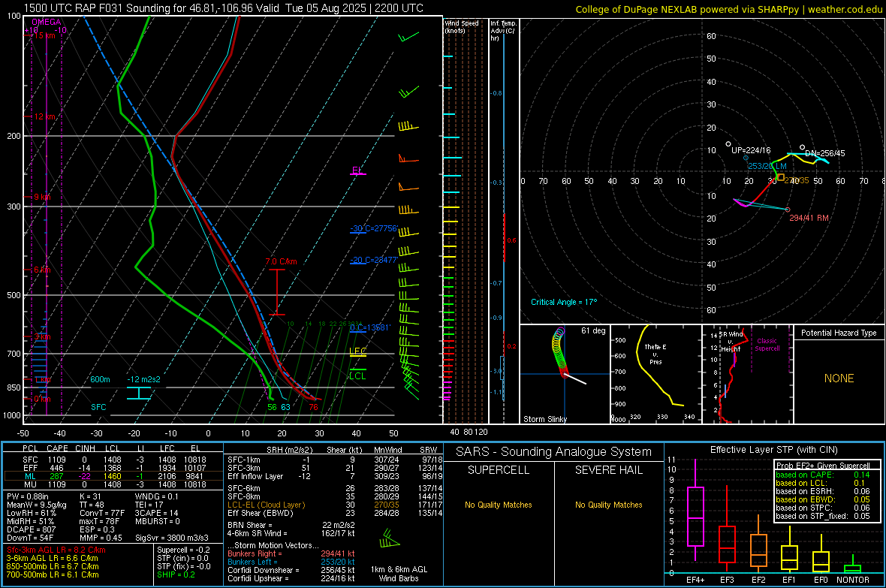Screen dimensions: 886x588
Task: Click the Bunkers Right = 294/41 kt line
Action: tap(291, 553)
